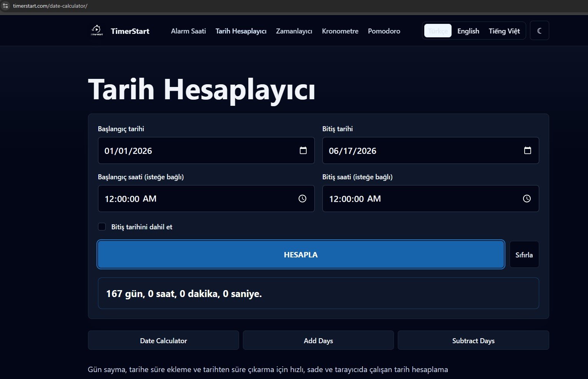Toggle dark mode moon icon
The width and height of the screenshot is (588, 379).
pos(539,31)
